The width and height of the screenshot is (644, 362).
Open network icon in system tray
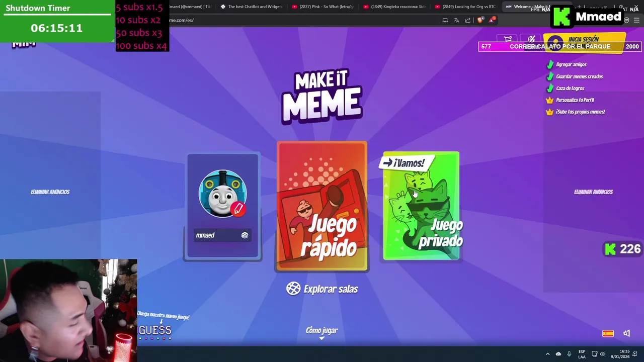(594, 354)
